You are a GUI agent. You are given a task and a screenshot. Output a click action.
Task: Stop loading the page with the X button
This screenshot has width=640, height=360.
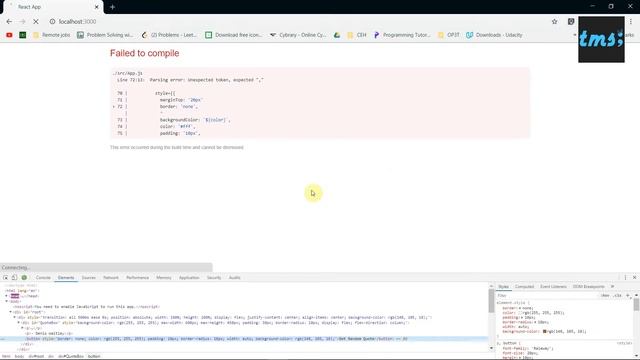(x=36, y=22)
